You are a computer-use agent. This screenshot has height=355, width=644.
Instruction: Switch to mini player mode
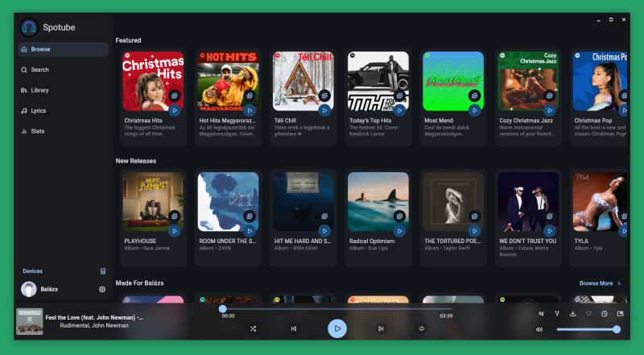coord(620,314)
